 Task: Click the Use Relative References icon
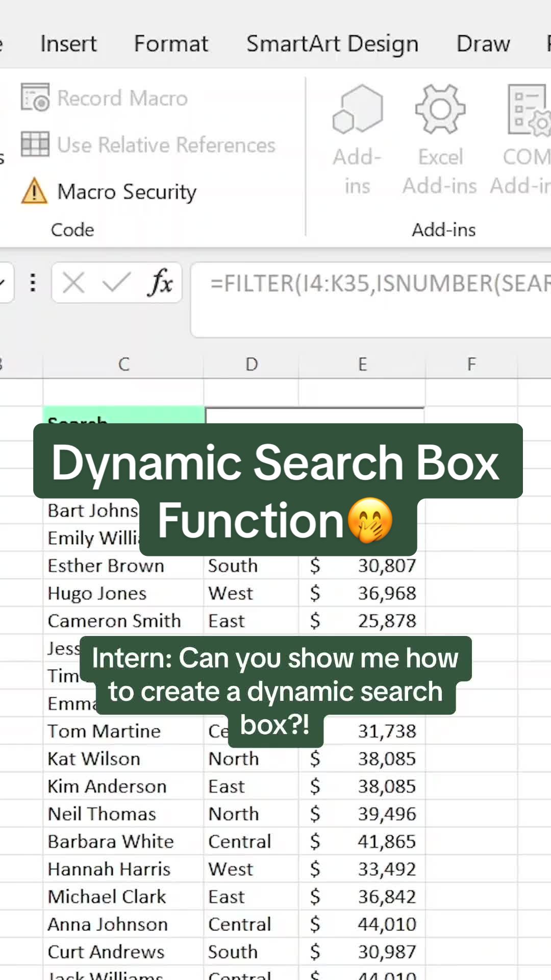point(35,144)
